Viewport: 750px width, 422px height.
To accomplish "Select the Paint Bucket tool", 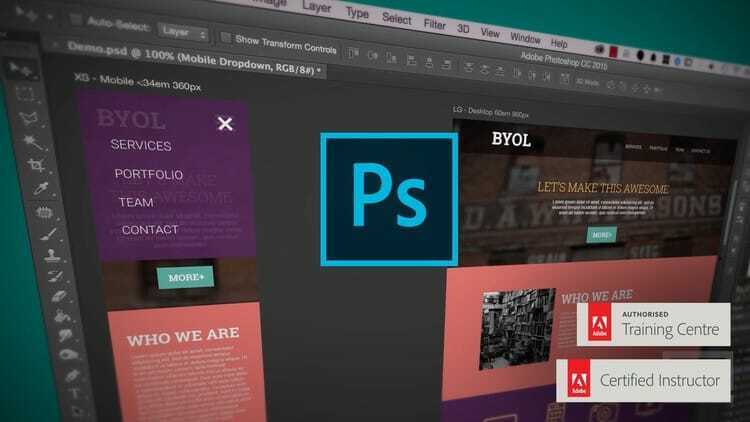I will (x=62, y=316).
